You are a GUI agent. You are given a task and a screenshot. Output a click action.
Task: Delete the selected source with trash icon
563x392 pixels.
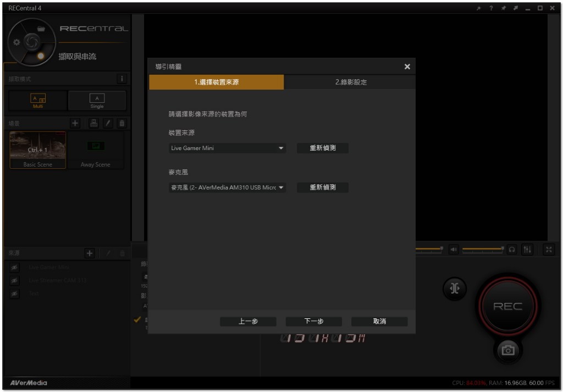click(122, 253)
